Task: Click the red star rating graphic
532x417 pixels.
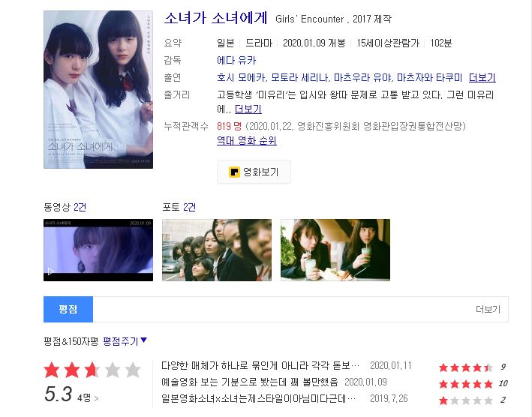Action: [92, 370]
